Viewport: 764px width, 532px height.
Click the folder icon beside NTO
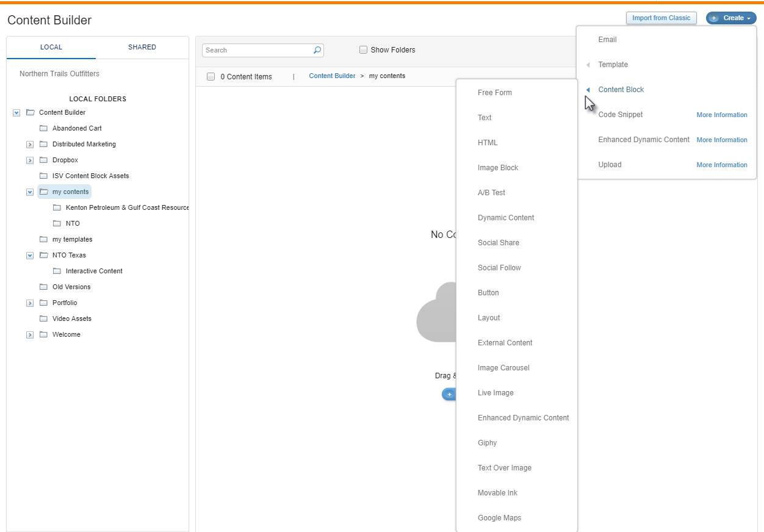click(x=57, y=223)
